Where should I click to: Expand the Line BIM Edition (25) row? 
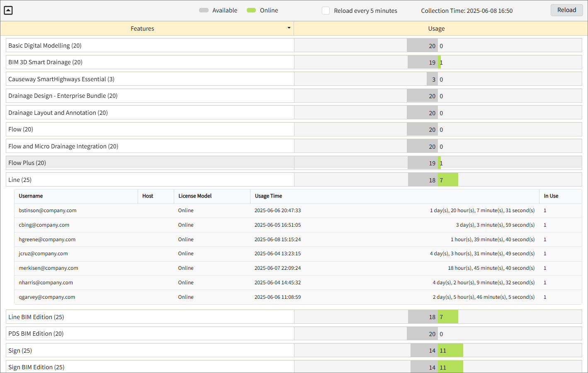149,317
